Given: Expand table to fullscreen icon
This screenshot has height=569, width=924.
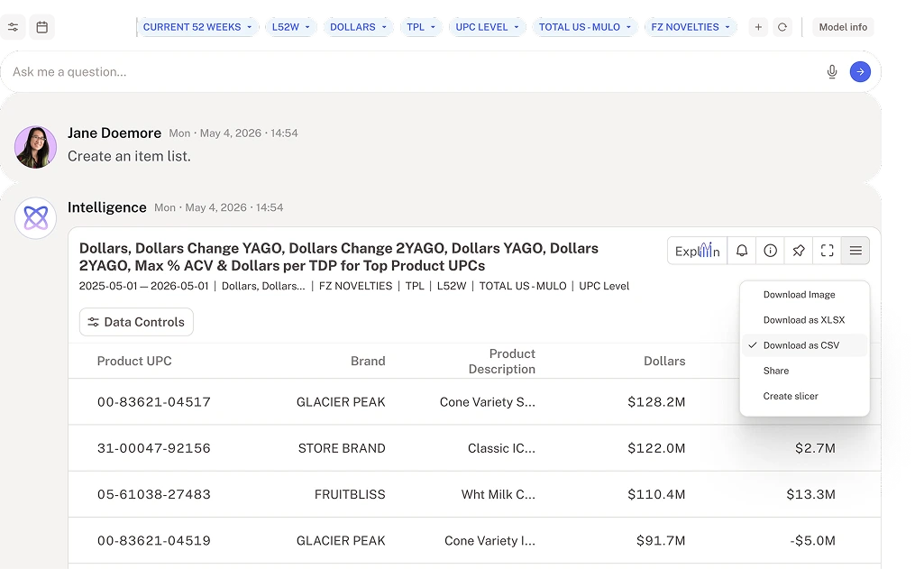Looking at the screenshot, I should click(828, 251).
